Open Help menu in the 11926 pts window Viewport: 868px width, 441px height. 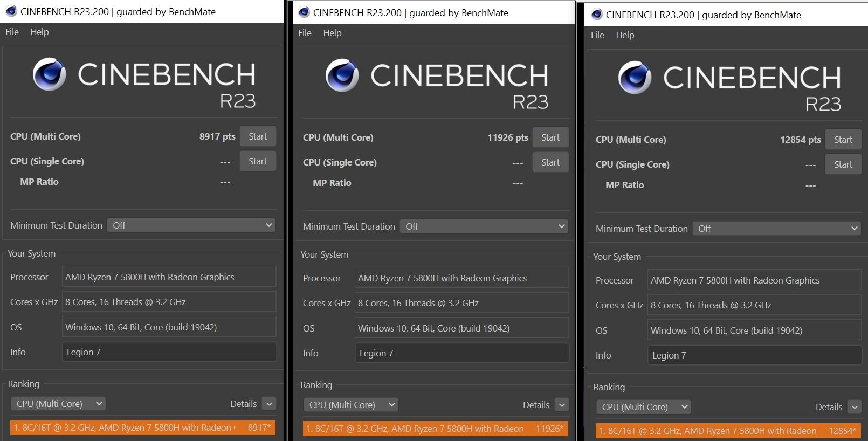[332, 33]
